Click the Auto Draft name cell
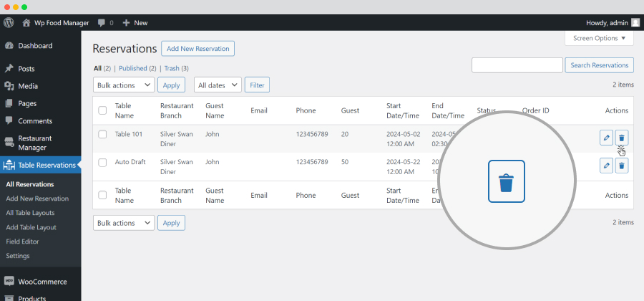Viewport: 644px width, 301px height. 130,162
